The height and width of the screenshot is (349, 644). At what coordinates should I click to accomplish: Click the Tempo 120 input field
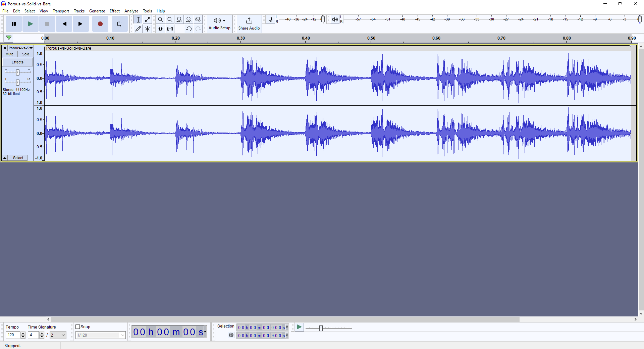(x=13, y=335)
